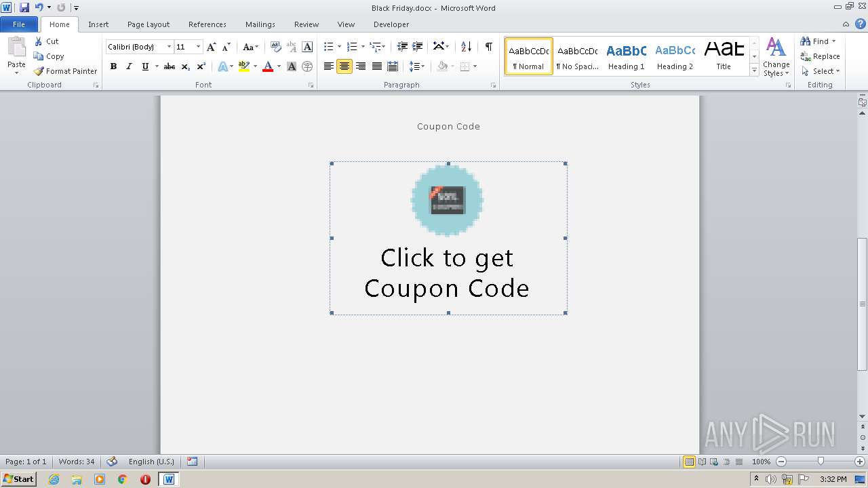Screen dimensions: 868x488
Task: Expand the Styles gallery more arrow
Action: (x=754, y=70)
